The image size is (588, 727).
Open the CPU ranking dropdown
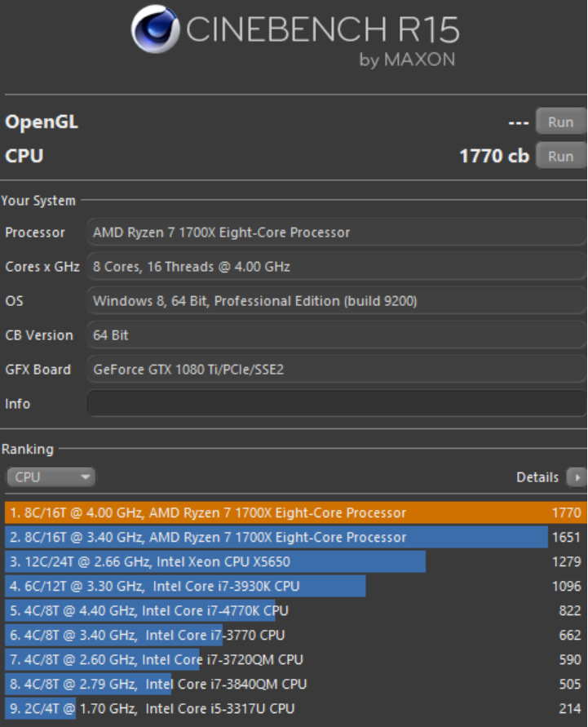[x=51, y=477]
